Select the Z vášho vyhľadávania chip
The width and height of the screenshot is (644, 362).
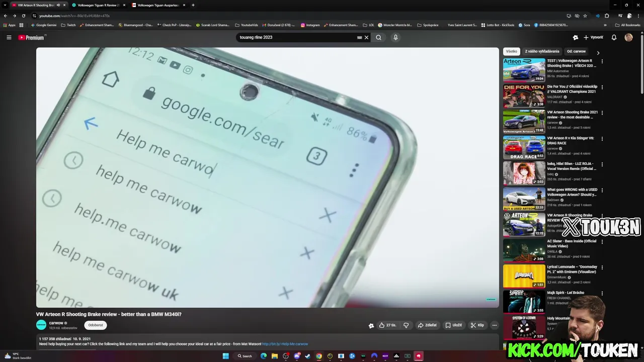pyautogui.click(x=542, y=51)
